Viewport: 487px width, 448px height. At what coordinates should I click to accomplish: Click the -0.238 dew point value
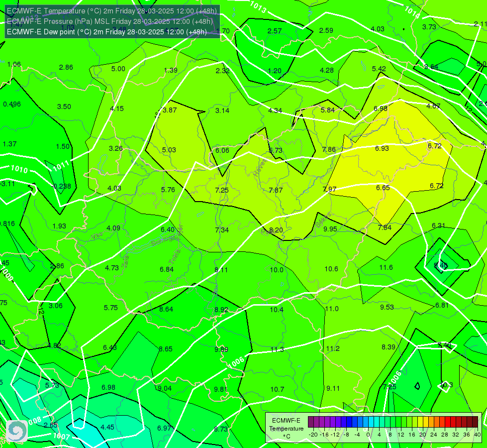[61, 186]
